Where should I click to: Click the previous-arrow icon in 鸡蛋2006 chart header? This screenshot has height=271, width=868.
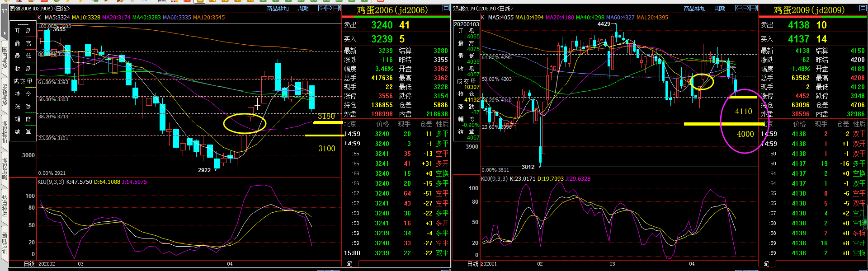(322, 8)
